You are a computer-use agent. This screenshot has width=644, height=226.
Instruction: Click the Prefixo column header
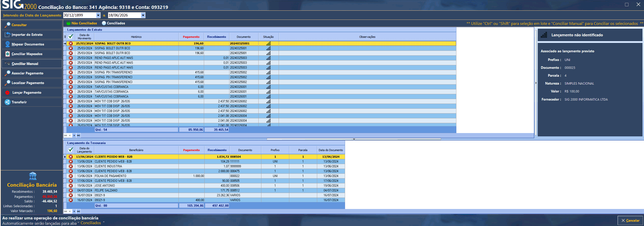[x=275, y=150]
